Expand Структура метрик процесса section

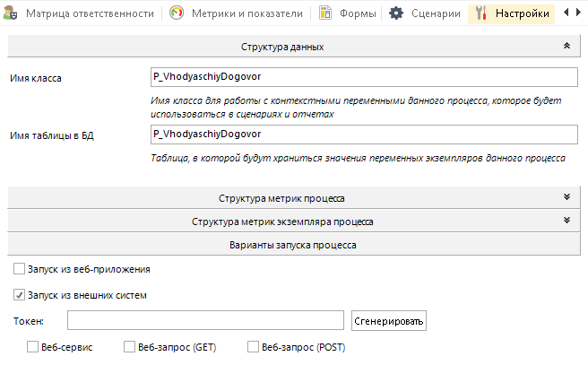[566, 197]
